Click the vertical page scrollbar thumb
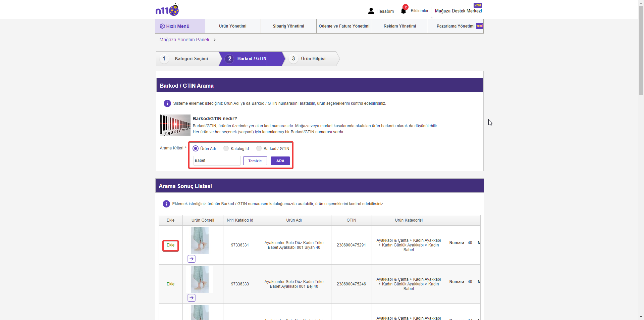 [641, 50]
